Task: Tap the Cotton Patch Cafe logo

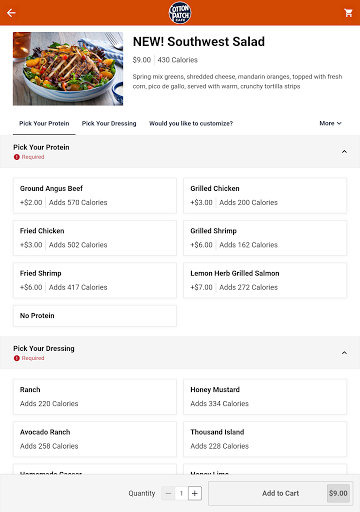Action: 180,13
